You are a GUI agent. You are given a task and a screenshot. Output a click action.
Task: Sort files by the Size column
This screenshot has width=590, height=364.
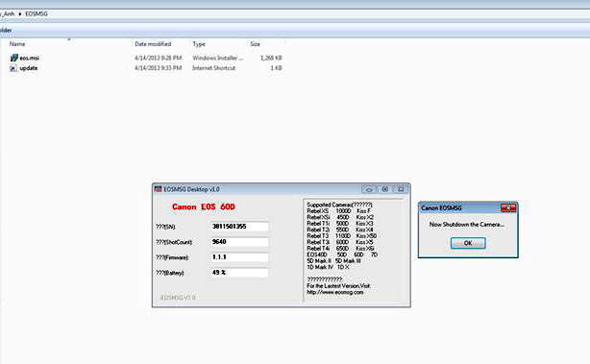[255, 44]
